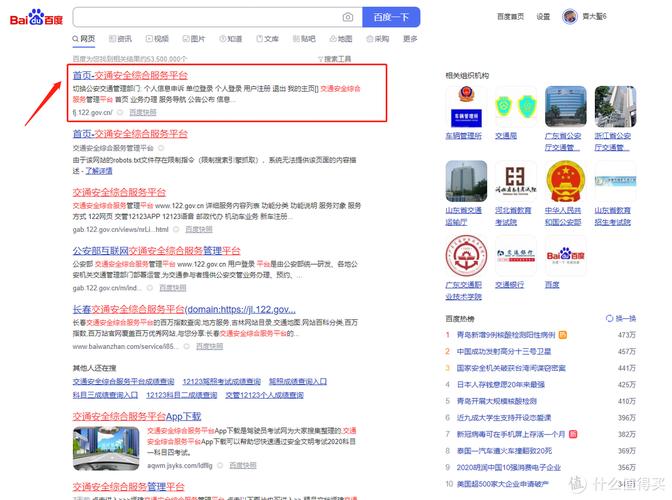Click the Baidu logo

36,17
